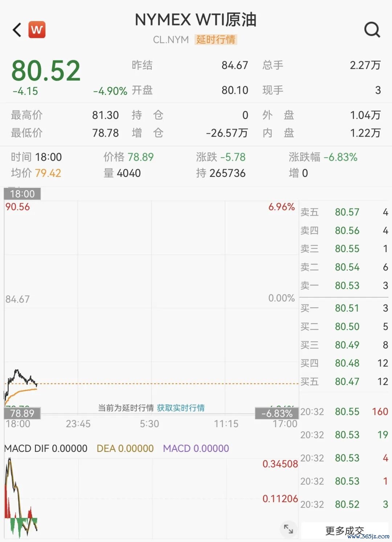
Task: Tap 量 value 4040
Action: click(129, 173)
